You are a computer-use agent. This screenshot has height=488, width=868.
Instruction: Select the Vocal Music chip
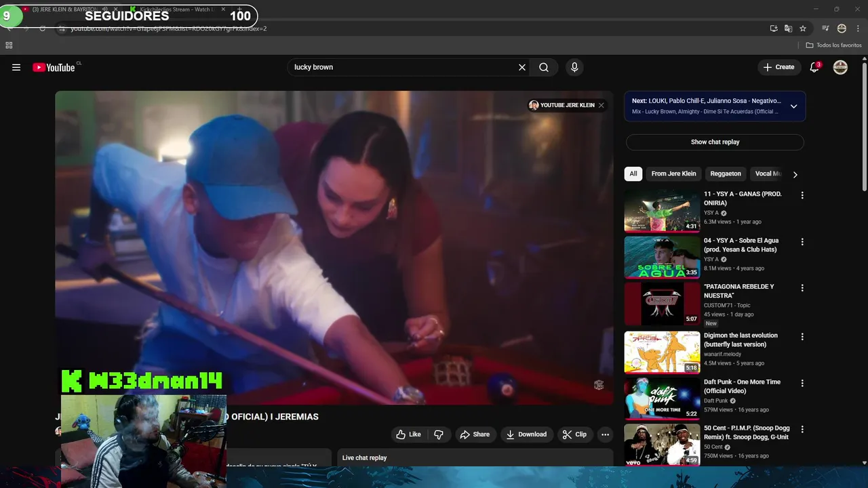(768, 174)
